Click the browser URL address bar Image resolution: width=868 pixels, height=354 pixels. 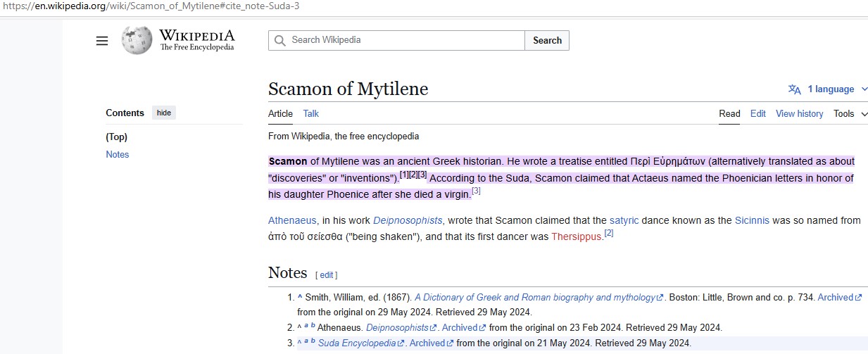click(434, 7)
